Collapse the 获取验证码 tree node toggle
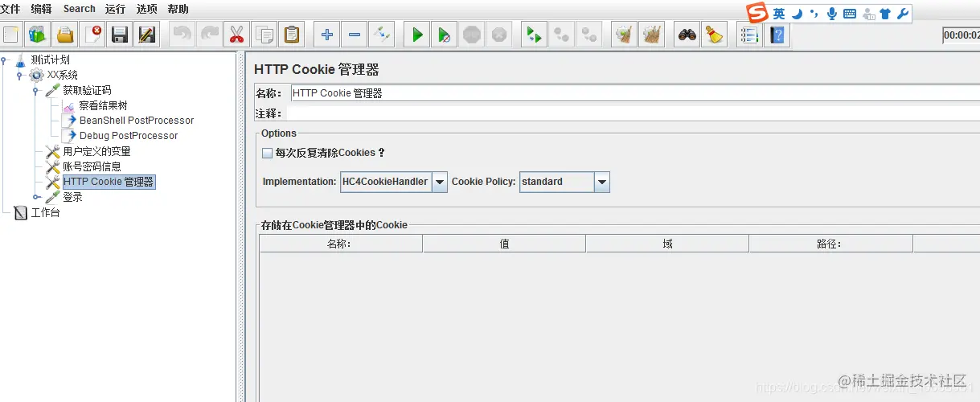The width and height of the screenshot is (980, 402). coord(36,90)
